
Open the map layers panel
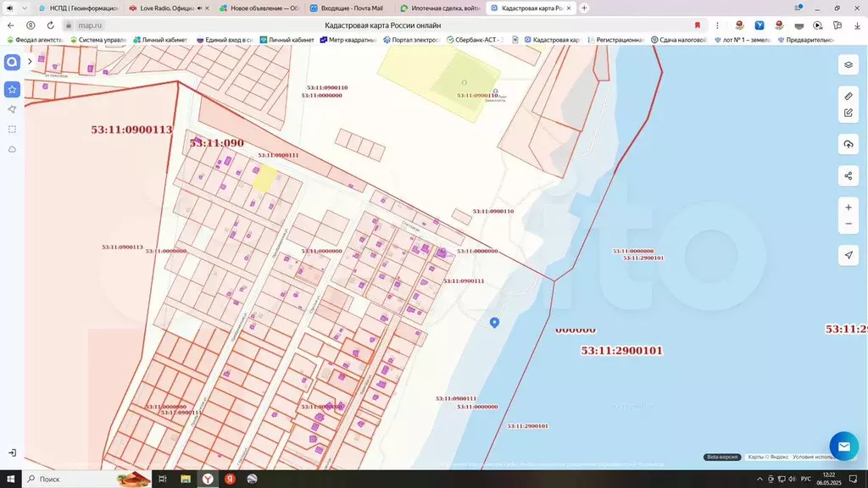tap(848, 65)
